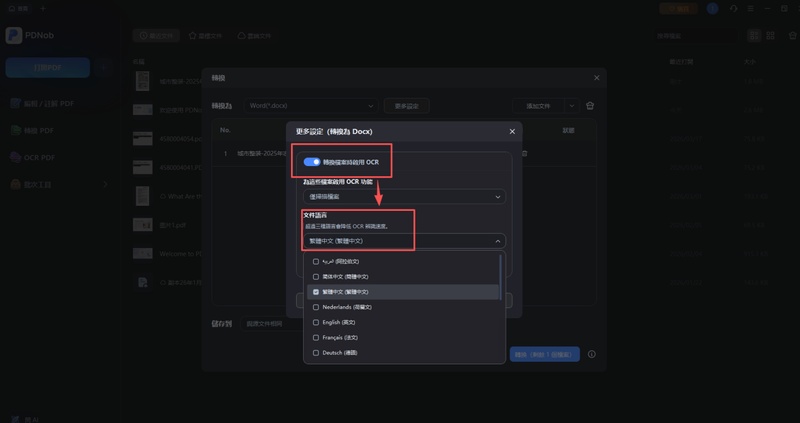800x423 pixels.
Task: Click the blue convert button
Action: coord(545,354)
